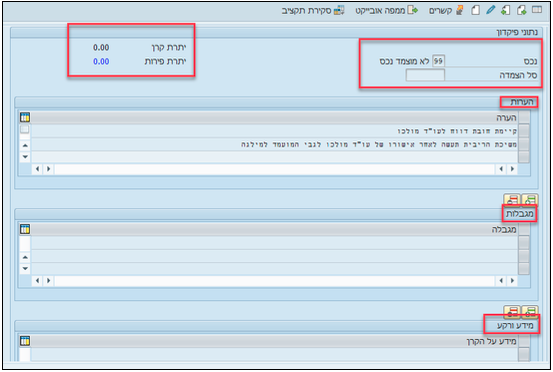553x372 pixels.
Task: Click delete row icon above מגבלות section
Action: (512, 200)
